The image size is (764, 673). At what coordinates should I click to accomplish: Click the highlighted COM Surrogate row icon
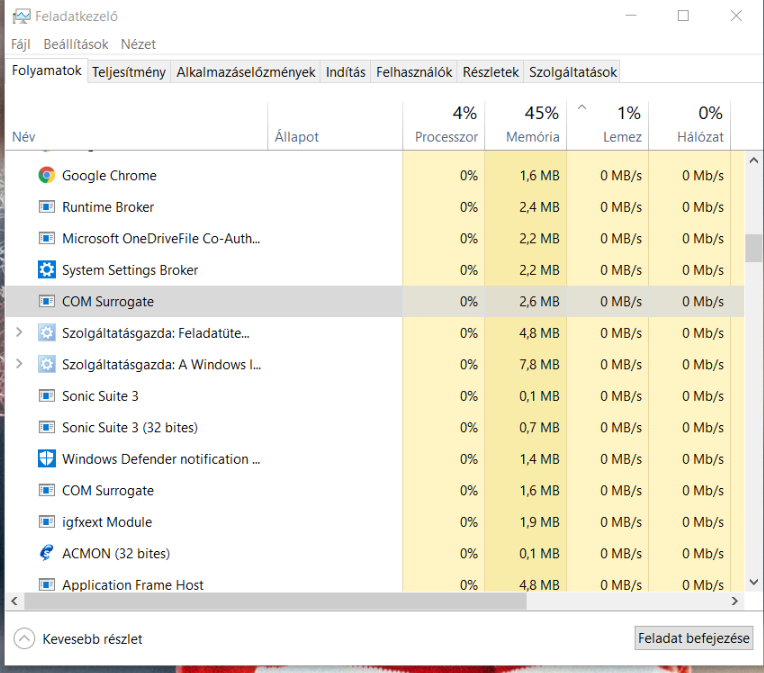click(x=47, y=301)
